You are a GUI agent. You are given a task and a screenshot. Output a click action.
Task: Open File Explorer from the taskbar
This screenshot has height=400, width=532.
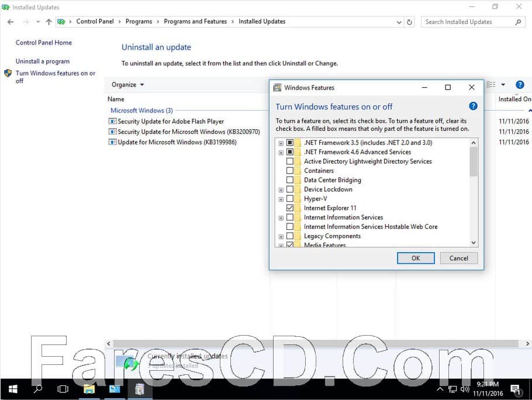(x=89, y=389)
